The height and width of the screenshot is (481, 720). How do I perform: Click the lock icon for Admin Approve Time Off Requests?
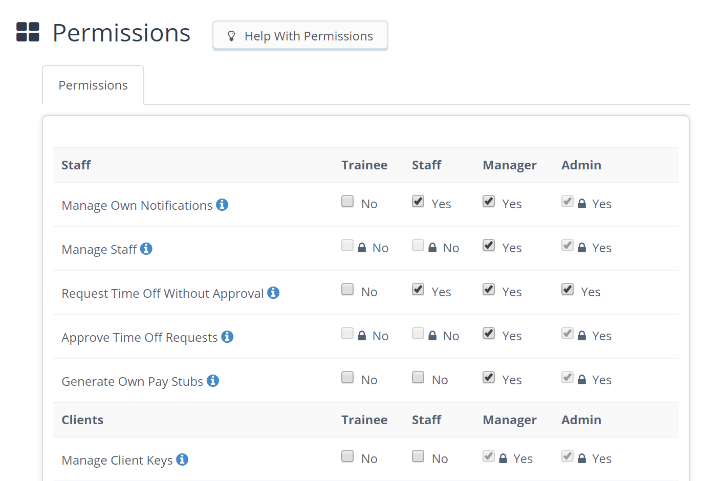[x=582, y=336]
